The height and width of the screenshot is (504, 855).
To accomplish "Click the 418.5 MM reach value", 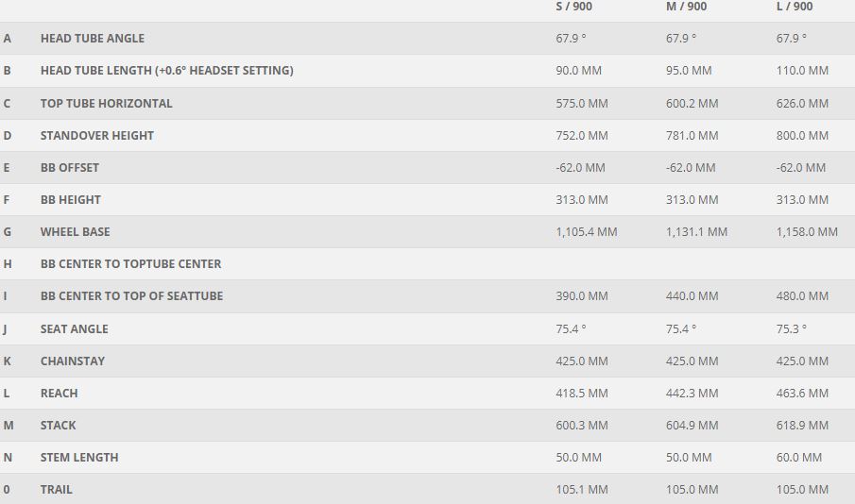I will pos(582,393).
